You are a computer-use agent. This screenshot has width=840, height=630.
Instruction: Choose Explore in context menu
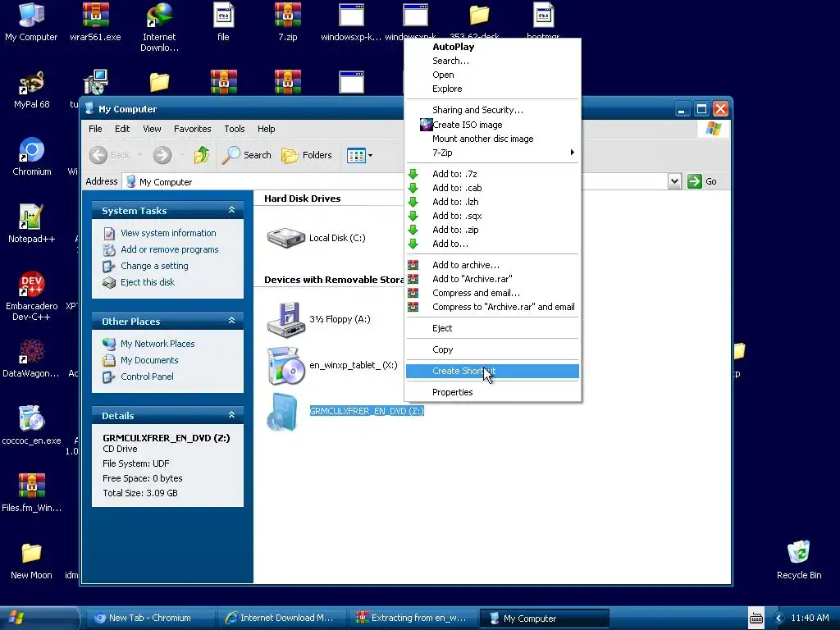492,89
